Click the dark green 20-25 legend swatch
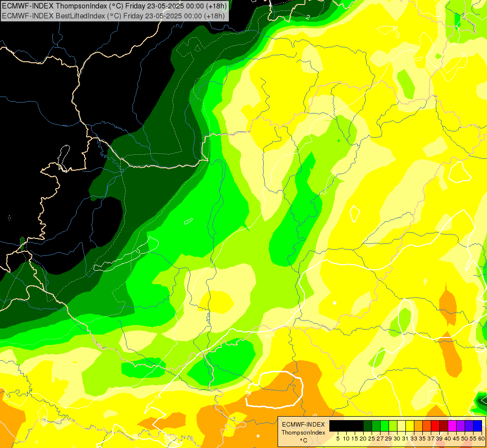Image resolution: width=487 pixels, height=448 pixels. coord(368,426)
